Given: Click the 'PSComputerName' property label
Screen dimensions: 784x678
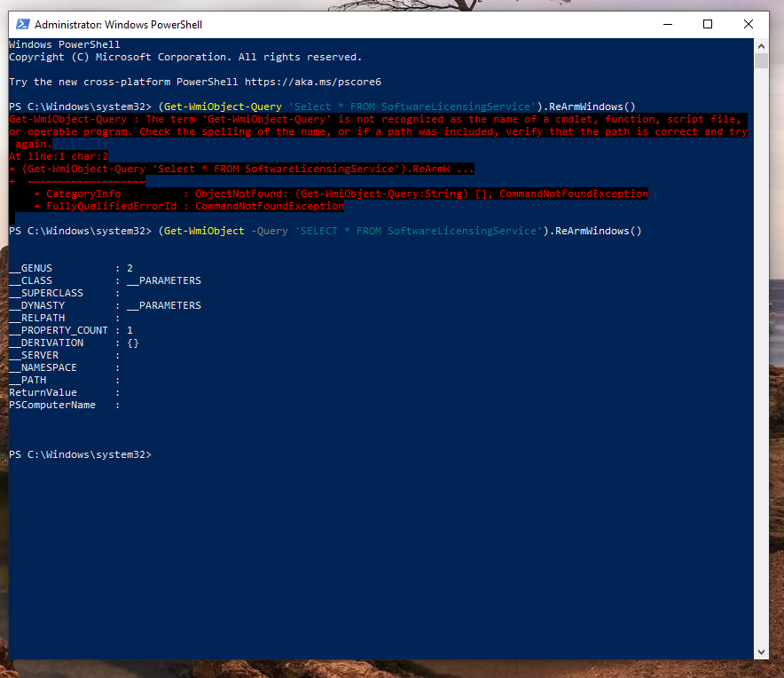Looking at the screenshot, I should pos(52,405).
